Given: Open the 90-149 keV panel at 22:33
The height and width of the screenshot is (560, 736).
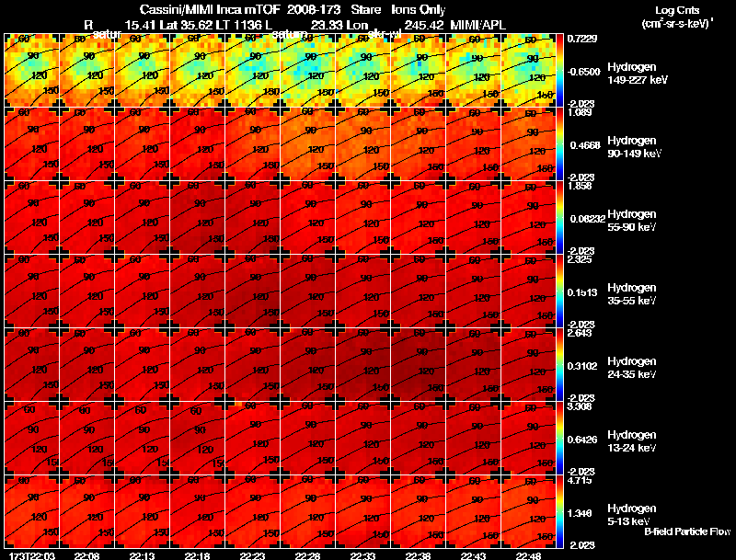Looking at the screenshot, I should pos(362,143).
